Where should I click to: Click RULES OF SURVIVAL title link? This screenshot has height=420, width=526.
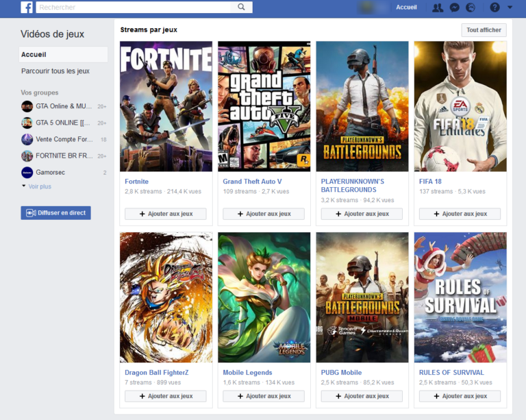451,372
